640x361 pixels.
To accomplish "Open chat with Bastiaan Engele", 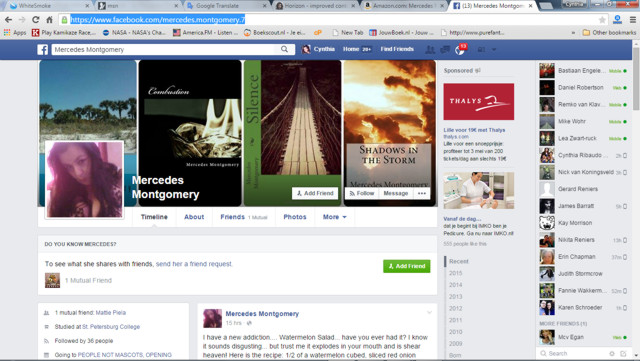I will (x=582, y=71).
